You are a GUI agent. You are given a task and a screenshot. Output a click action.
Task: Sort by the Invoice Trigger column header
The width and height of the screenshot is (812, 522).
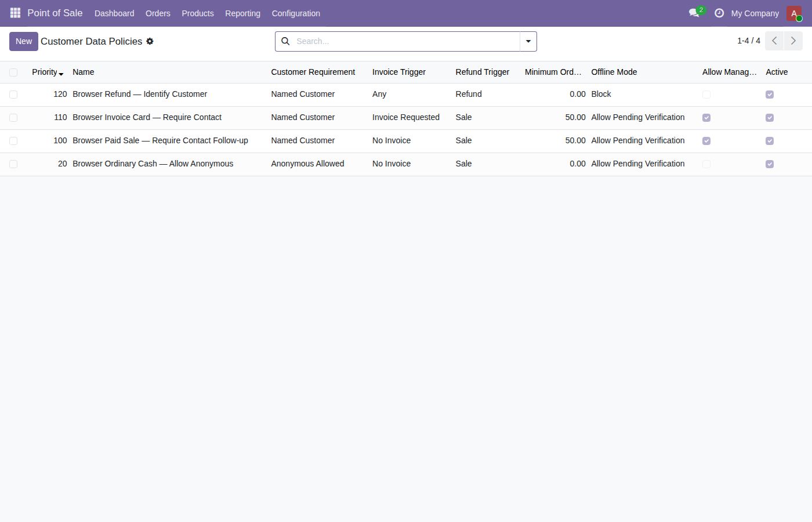click(x=399, y=72)
